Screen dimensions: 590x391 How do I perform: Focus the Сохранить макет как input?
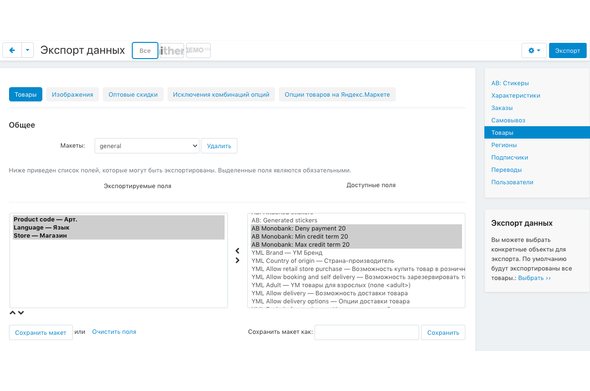click(x=366, y=332)
